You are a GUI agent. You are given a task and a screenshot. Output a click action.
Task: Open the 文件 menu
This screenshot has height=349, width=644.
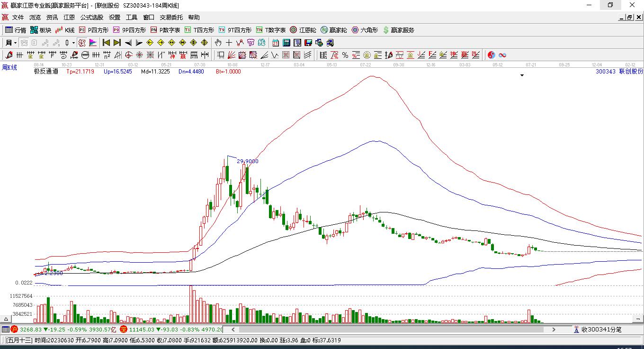pos(18,18)
